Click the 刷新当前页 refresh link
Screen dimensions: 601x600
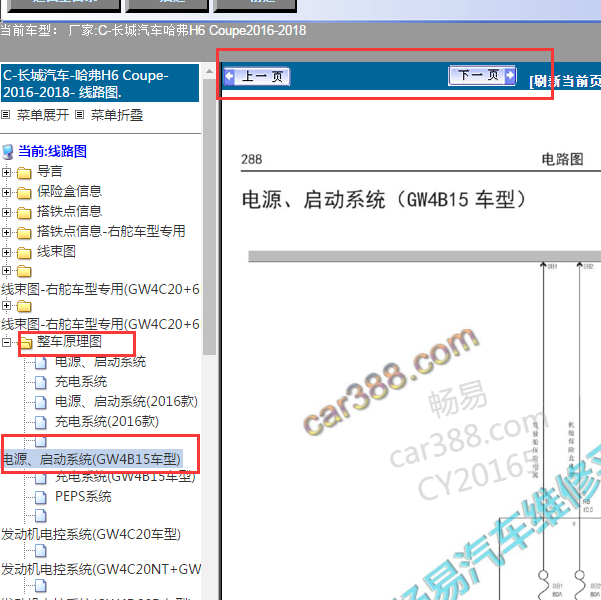(565, 81)
